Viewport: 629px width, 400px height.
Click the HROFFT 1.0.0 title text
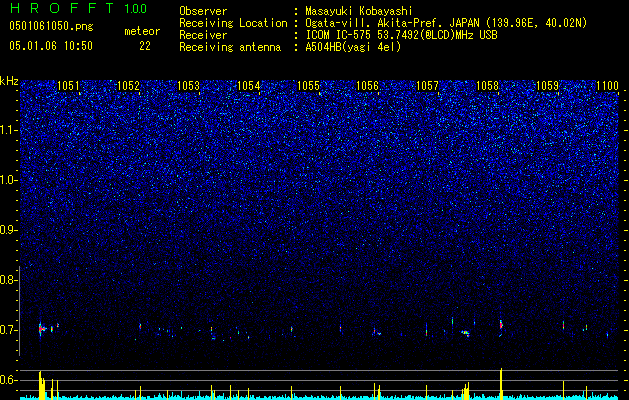point(78,8)
